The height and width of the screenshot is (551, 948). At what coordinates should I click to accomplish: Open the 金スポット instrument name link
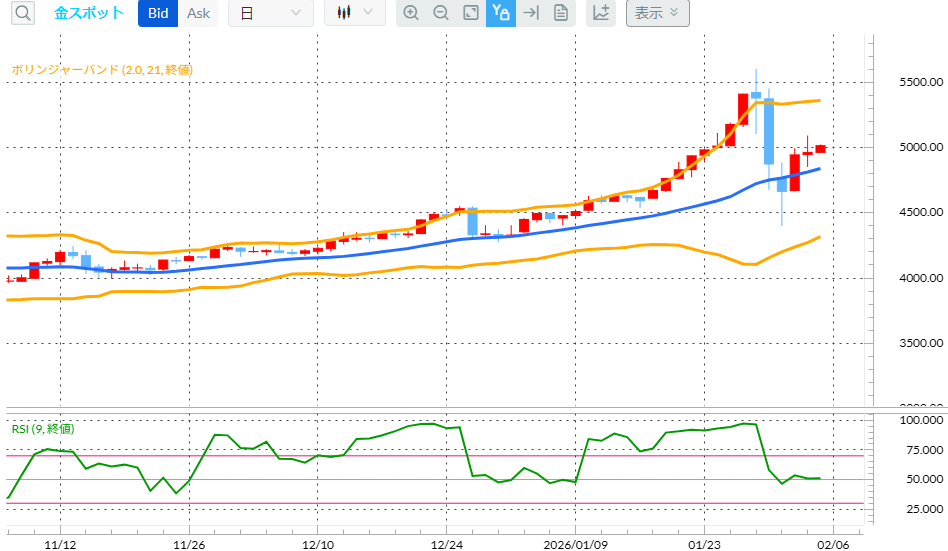89,13
